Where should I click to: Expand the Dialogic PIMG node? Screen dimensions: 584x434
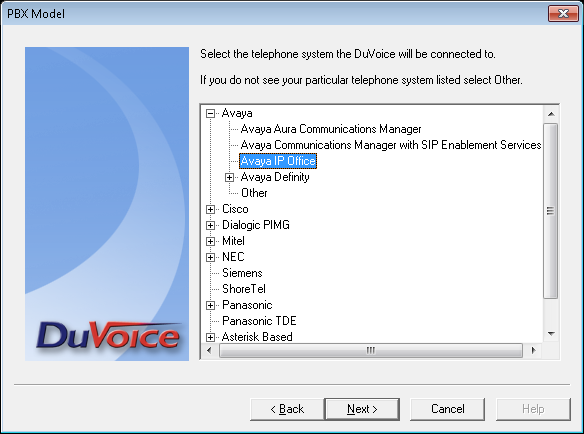[x=210, y=225]
